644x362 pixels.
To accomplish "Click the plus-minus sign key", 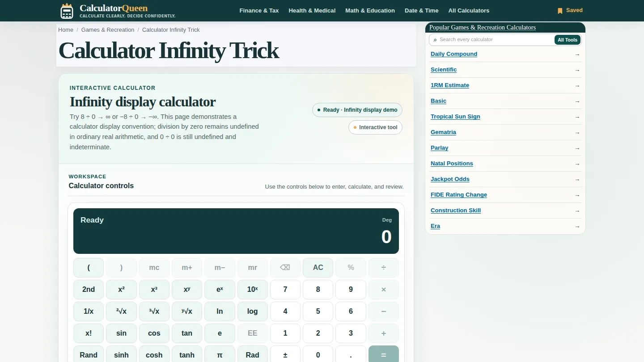I will coord(285,354).
